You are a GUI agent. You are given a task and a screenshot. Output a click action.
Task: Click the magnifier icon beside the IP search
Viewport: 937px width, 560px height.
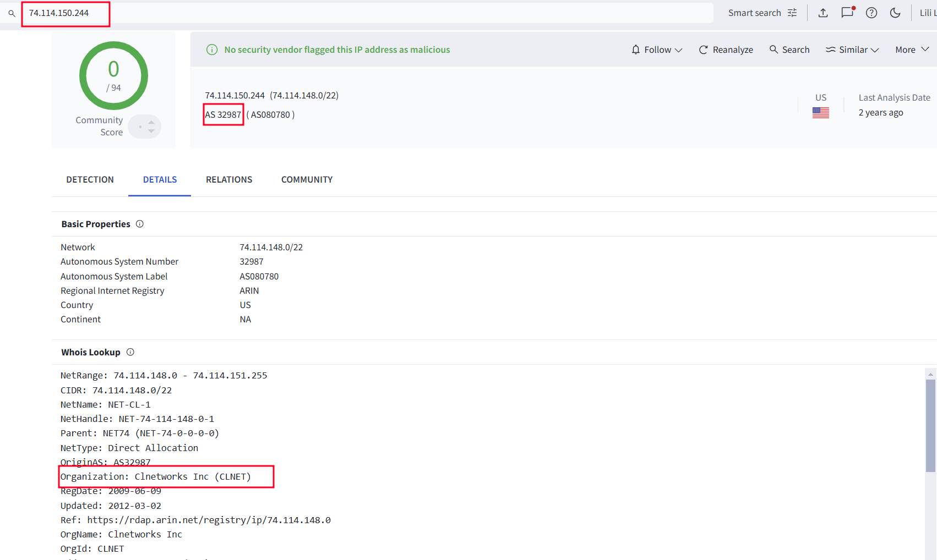click(12, 13)
